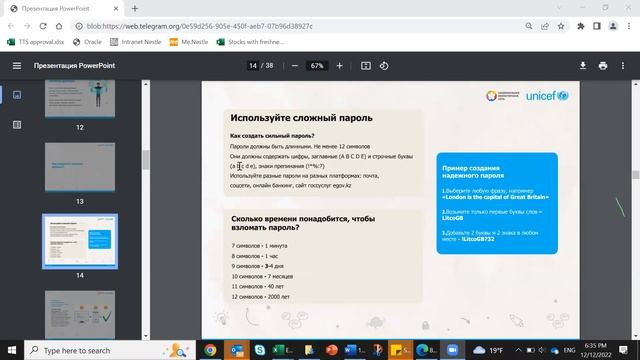Open Chrome extensions puzzle icon
The width and height of the screenshot is (640, 360).
click(x=580, y=26)
